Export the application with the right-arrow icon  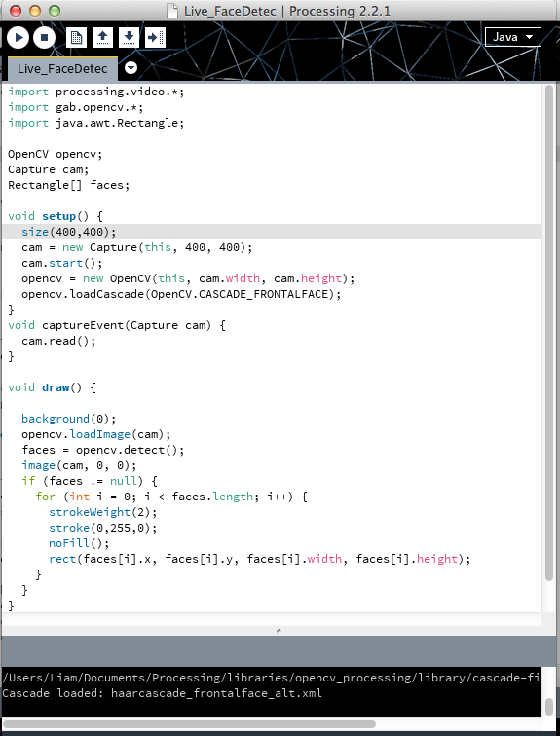[x=155, y=38]
